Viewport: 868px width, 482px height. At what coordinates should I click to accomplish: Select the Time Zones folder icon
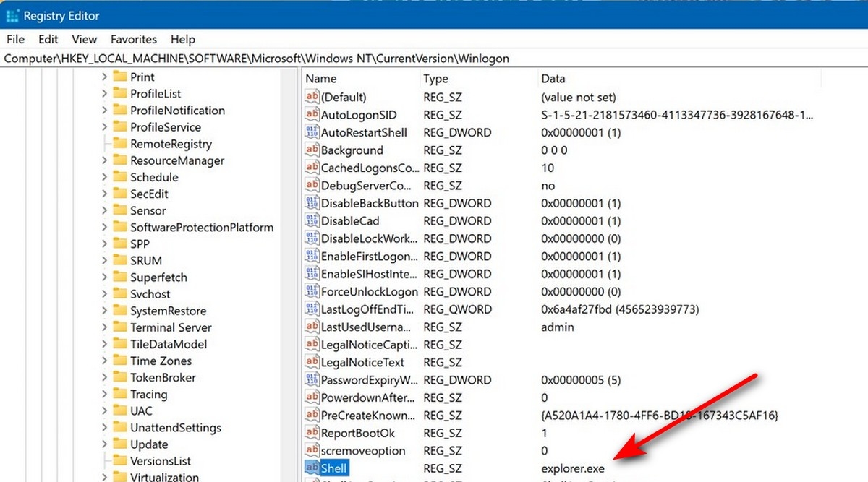click(120, 361)
